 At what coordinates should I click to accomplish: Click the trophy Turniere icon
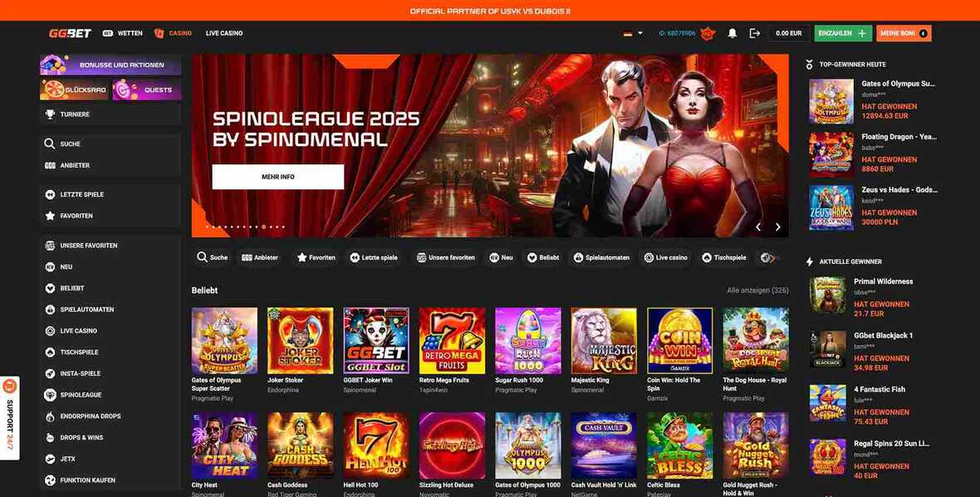coord(50,115)
